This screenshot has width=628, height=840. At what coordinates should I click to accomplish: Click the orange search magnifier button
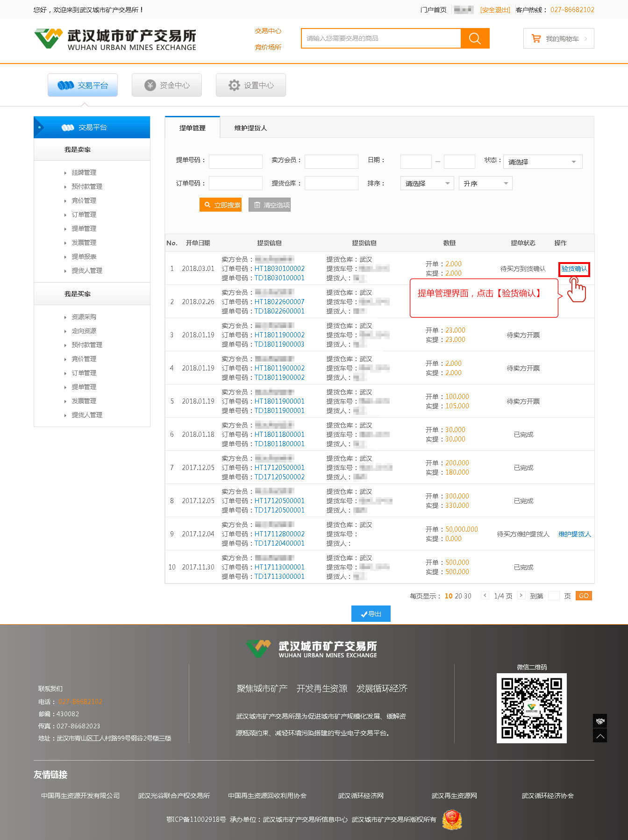click(x=475, y=38)
